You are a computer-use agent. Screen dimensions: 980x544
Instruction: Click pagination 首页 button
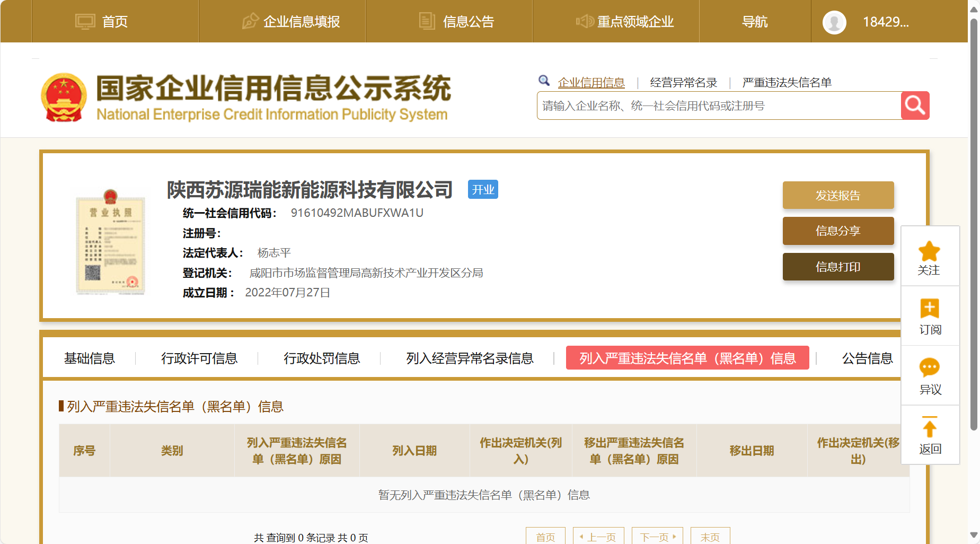[x=545, y=537]
